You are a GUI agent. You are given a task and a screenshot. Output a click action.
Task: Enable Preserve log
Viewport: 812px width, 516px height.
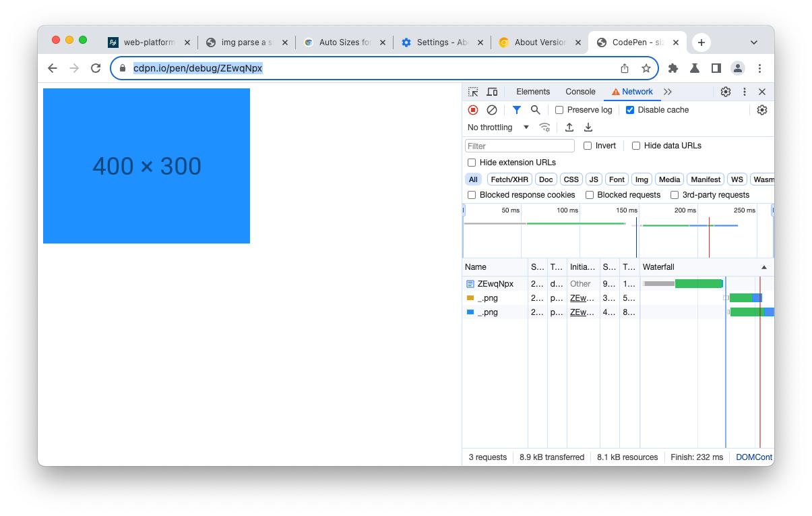point(559,109)
